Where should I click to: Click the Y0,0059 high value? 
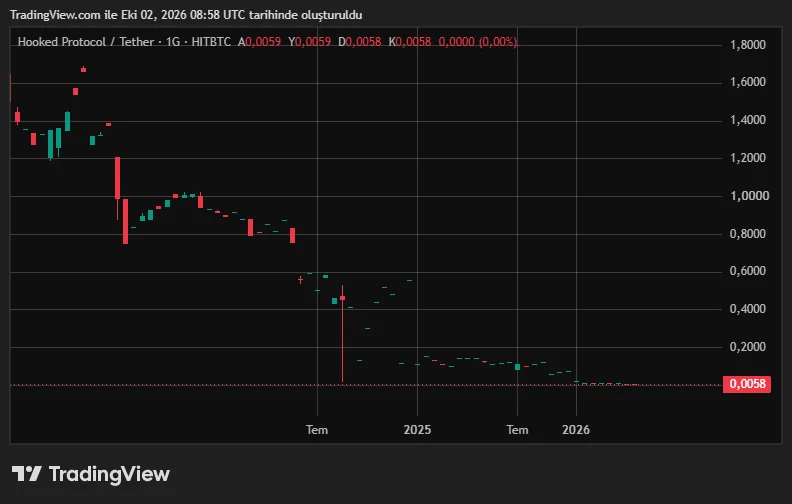coord(309,42)
